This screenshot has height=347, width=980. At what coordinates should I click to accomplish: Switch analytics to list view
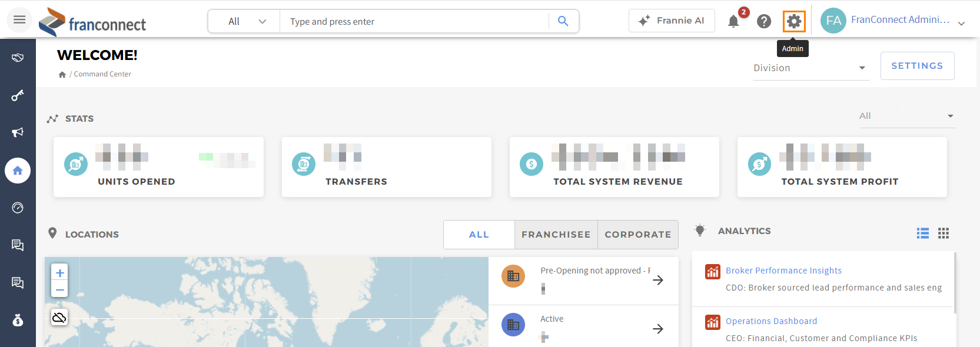(923, 233)
